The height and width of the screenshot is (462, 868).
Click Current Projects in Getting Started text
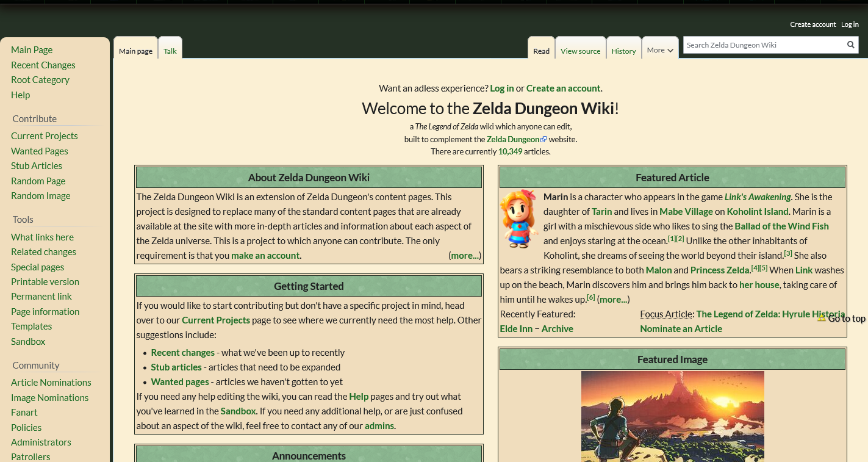pyautogui.click(x=216, y=320)
